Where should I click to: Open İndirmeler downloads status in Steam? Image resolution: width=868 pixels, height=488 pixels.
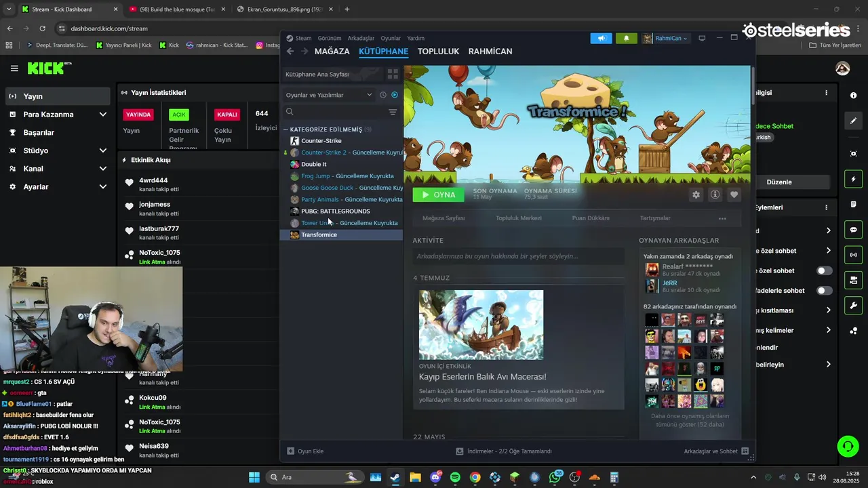[x=503, y=451]
